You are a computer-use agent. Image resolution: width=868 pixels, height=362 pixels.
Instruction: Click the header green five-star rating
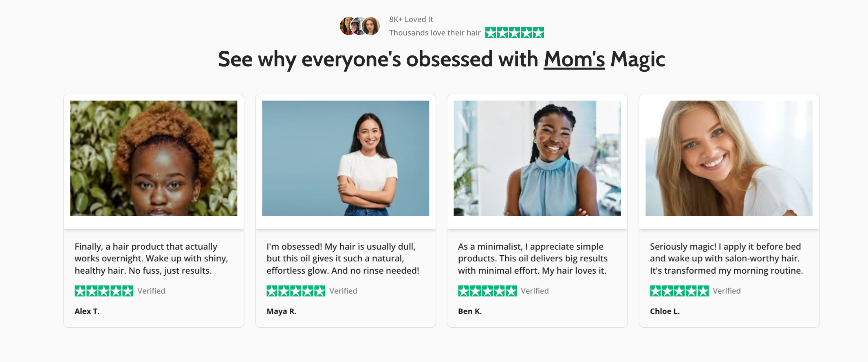pos(514,33)
